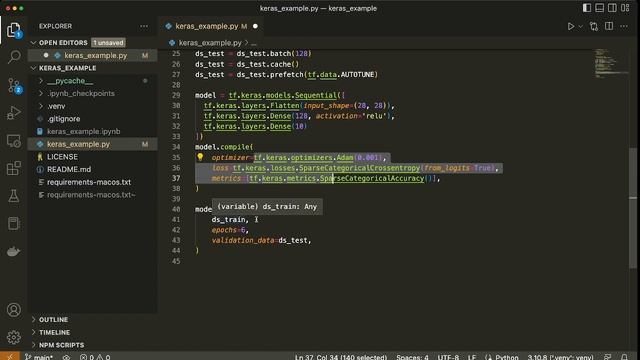Expand the .venv folder
The width and height of the screenshot is (640, 360).
click(x=56, y=106)
